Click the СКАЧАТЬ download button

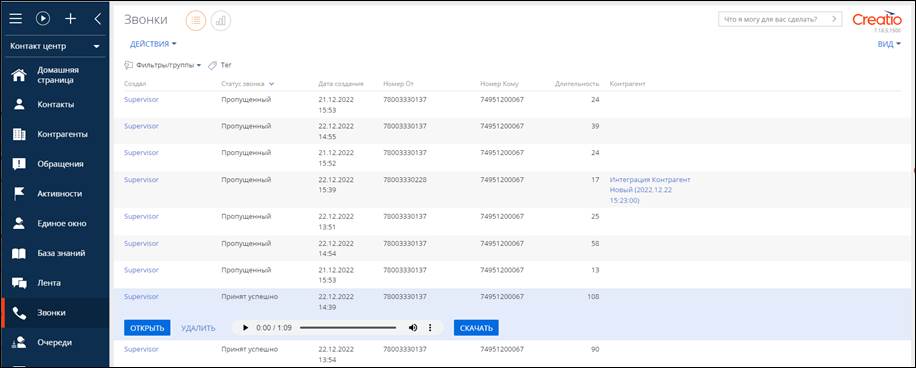coord(476,328)
